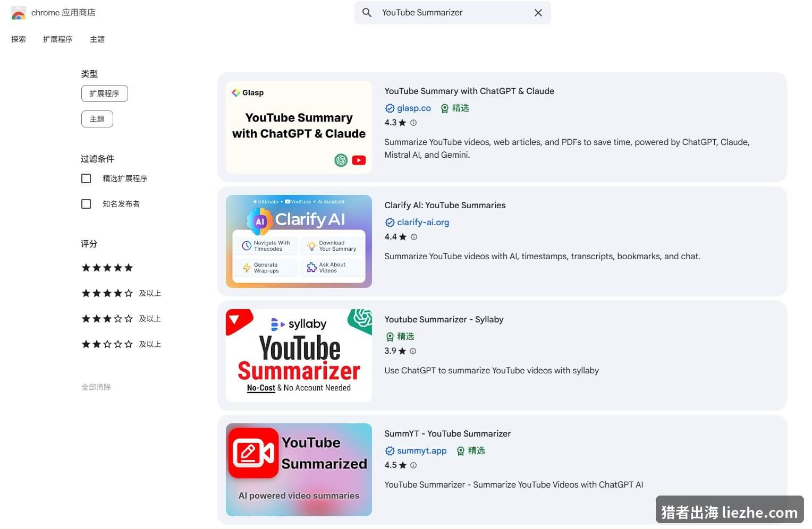
Task: Click the 精选 featured badge icon on Syllaby row
Action: pyautogui.click(x=390, y=337)
